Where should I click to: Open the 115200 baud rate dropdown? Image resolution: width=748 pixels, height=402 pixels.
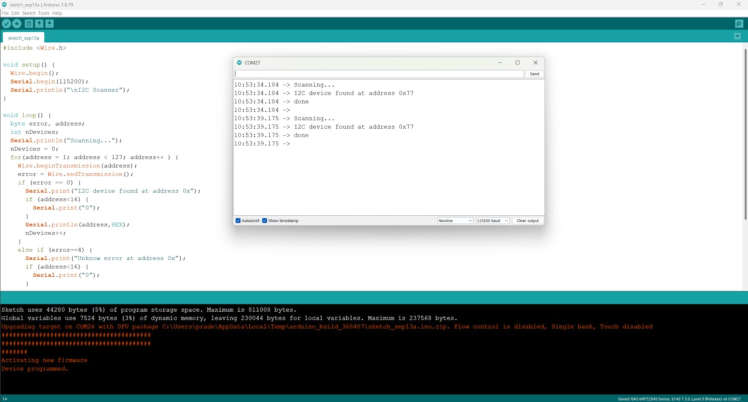click(x=492, y=220)
